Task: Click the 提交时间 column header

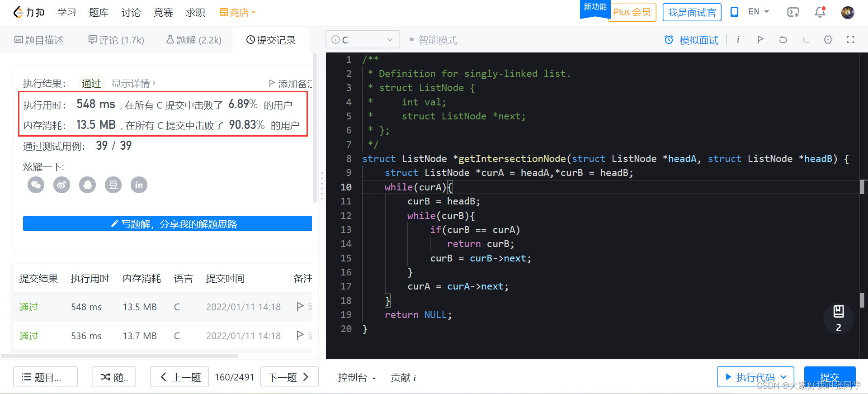Action: tap(225, 278)
